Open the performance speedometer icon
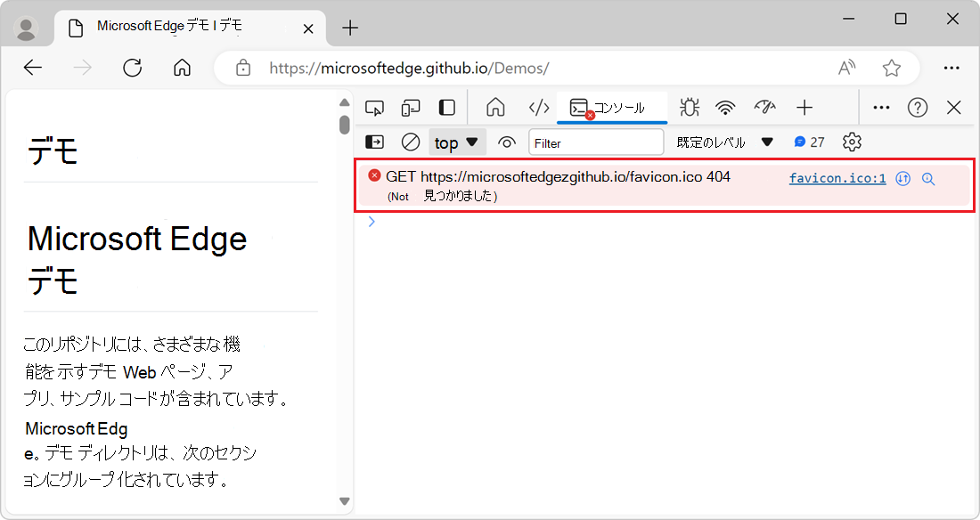980x520 pixels. [764, 107]
